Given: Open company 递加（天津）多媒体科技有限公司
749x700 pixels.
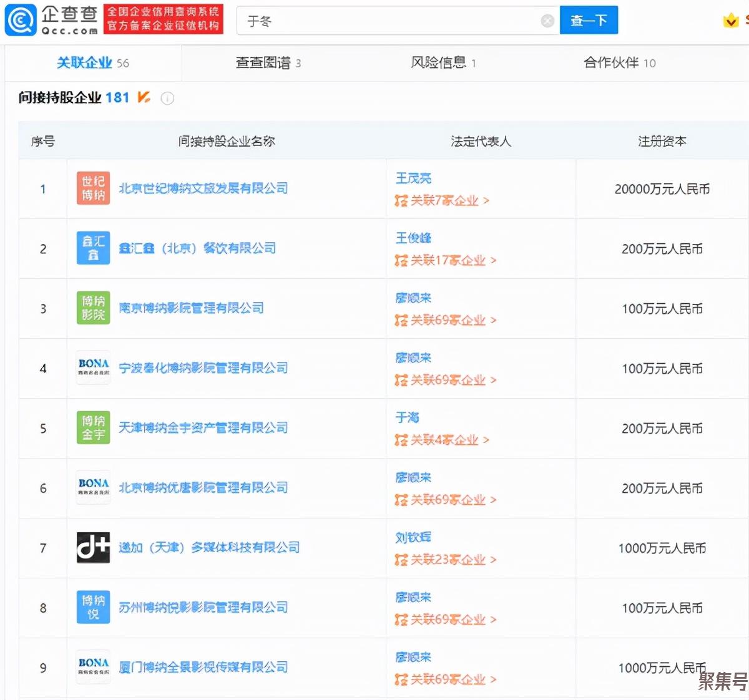Looking at the screenshot, I should click(x=209, y=548).
